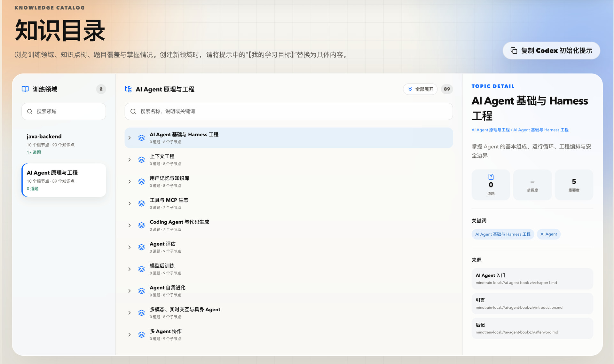Click the question-document icon above 道题 stat
Screen dimensions: 614x364
(x=491, y=177)
